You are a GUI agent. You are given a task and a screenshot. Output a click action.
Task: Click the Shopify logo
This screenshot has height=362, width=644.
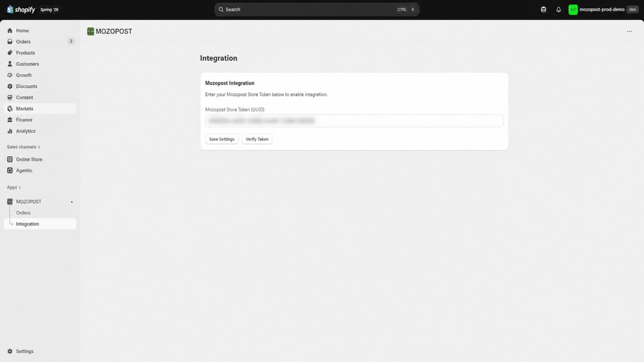(21, 9)
